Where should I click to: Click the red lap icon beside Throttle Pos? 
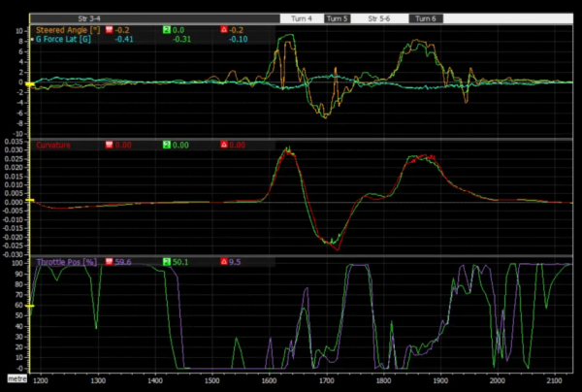tap(108, 262)
